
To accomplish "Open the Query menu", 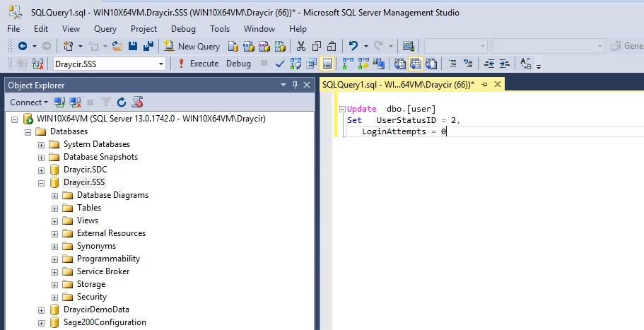I will 105,29.
